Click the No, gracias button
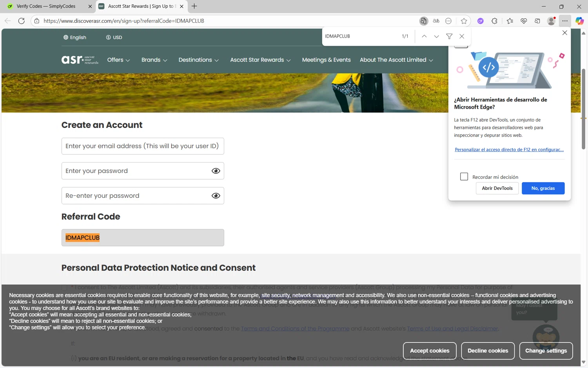 [x=543, y=188]
